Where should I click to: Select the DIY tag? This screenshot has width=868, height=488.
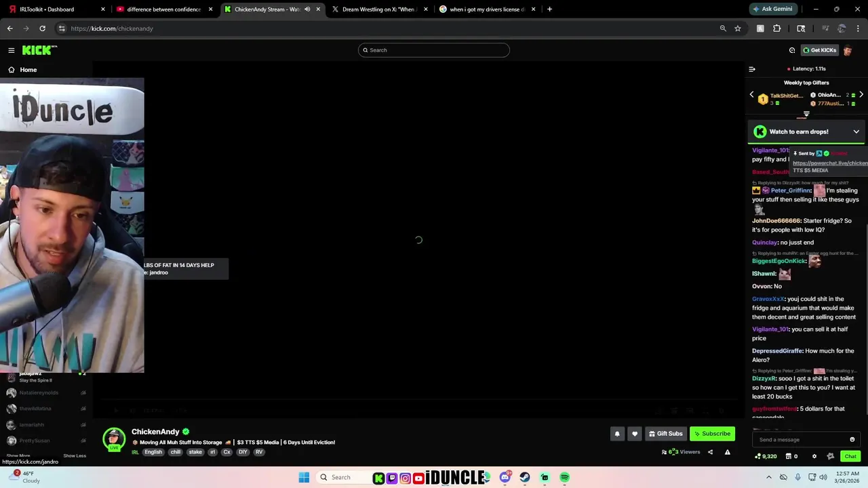coord(243,452)
